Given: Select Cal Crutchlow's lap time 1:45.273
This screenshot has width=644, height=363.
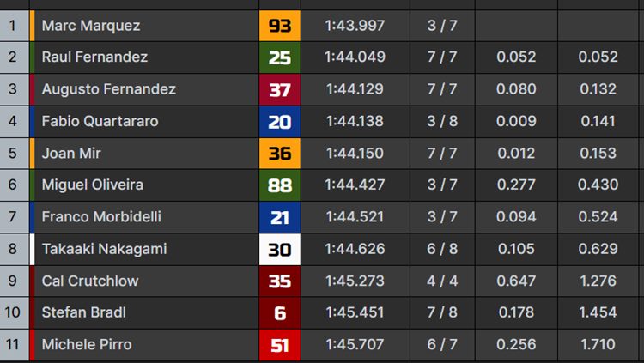Looking at the screenshot, I should (x=355, y=281).
